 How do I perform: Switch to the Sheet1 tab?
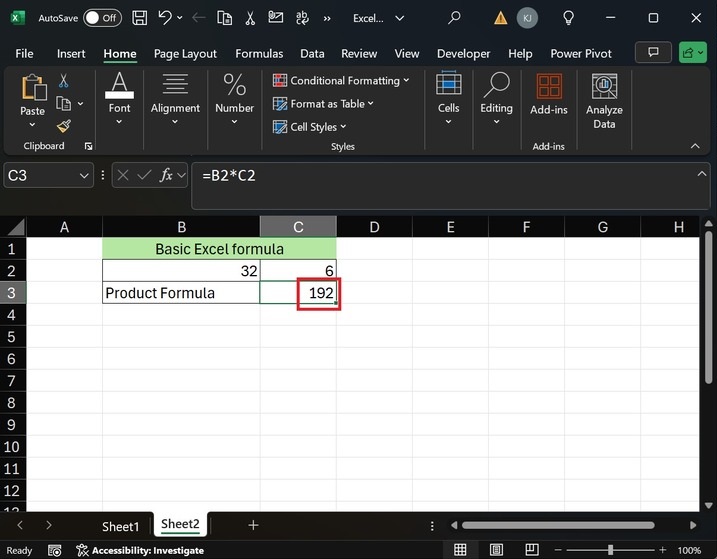coord(120,526)
